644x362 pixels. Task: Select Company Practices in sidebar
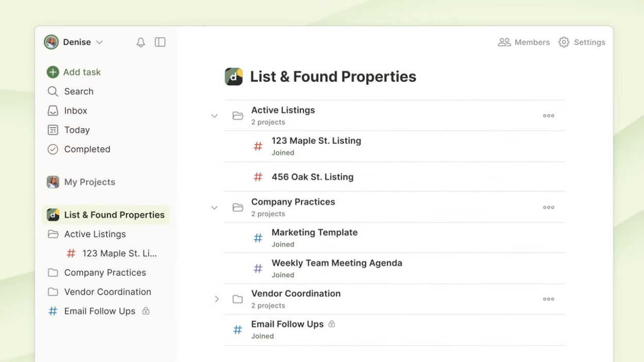click(x=106, y=272)
